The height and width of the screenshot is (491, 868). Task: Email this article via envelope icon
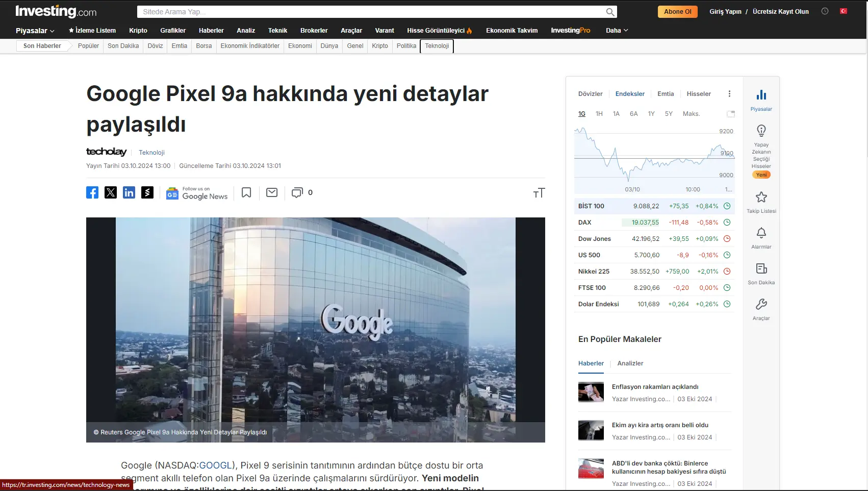tap(272, 192)
